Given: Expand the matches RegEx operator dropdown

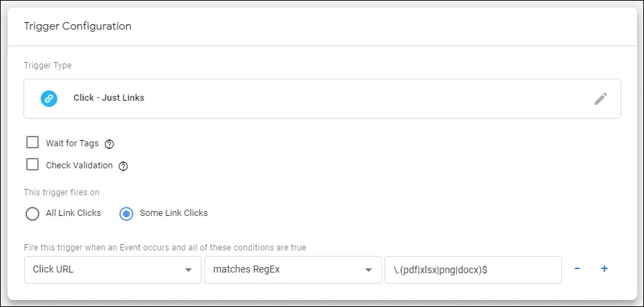Looking at the screenshot, I should pos(293,270).
